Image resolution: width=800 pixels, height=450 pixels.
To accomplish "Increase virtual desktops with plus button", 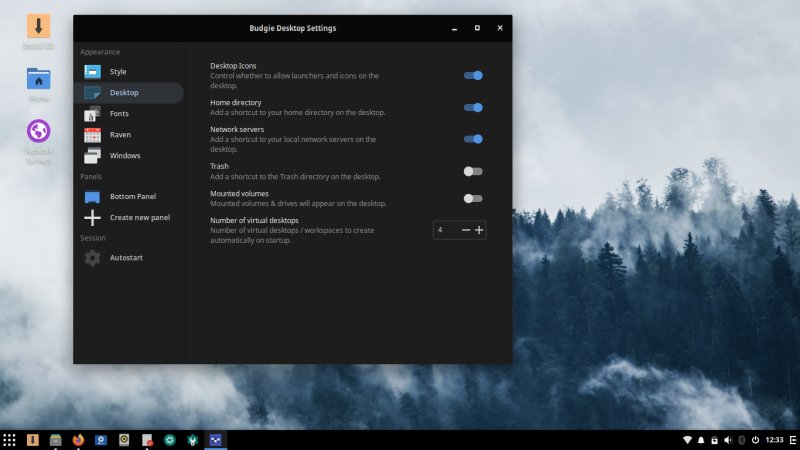I will 479,230.
